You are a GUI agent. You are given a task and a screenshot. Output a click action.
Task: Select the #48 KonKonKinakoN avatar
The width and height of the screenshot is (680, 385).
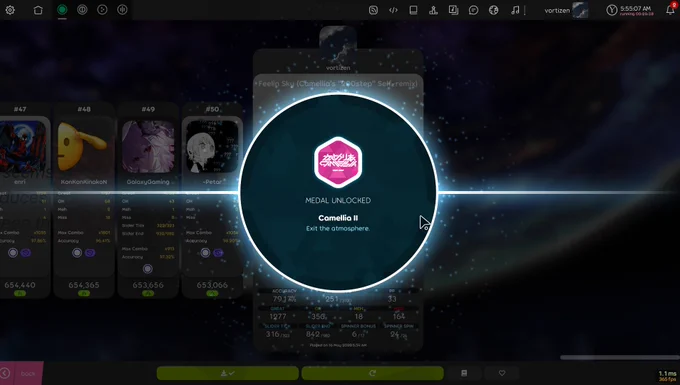pyautogui.click(x=84, y=147)
